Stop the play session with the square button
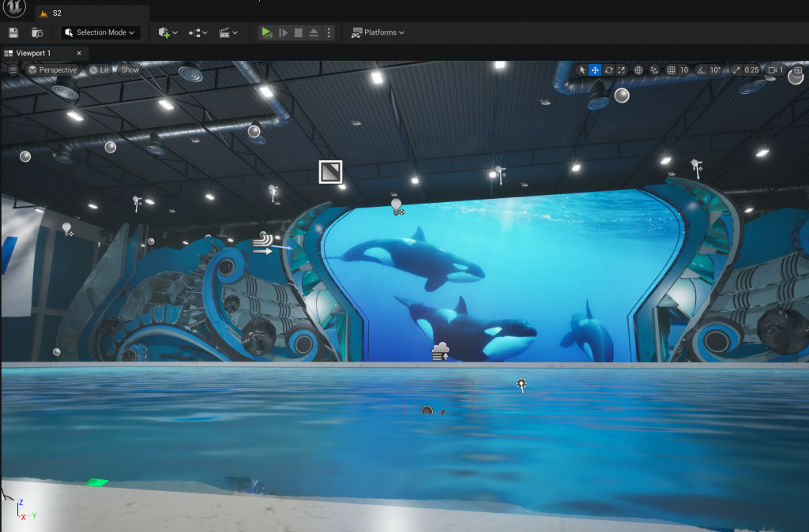The image size is (809, 532). [298, 32]
